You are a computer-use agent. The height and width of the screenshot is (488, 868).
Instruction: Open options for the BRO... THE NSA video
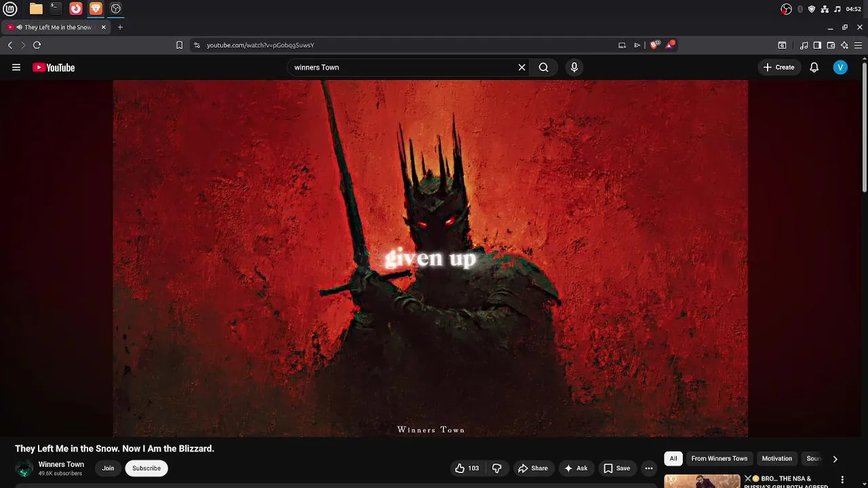coord(842,480)
